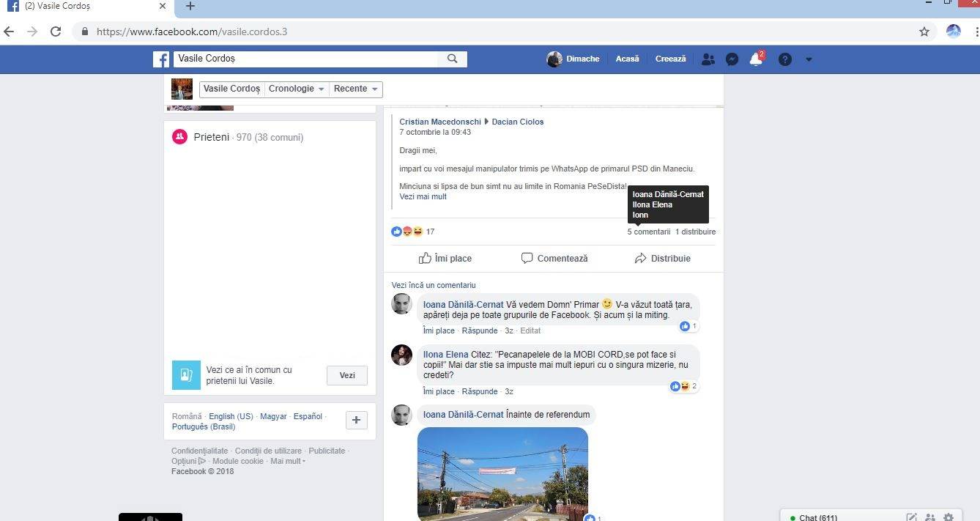The width and height of the screenshot is (980, 521).
Task: Click the search magnifier button
Action: pyautogui.click(x=452, y=59)
